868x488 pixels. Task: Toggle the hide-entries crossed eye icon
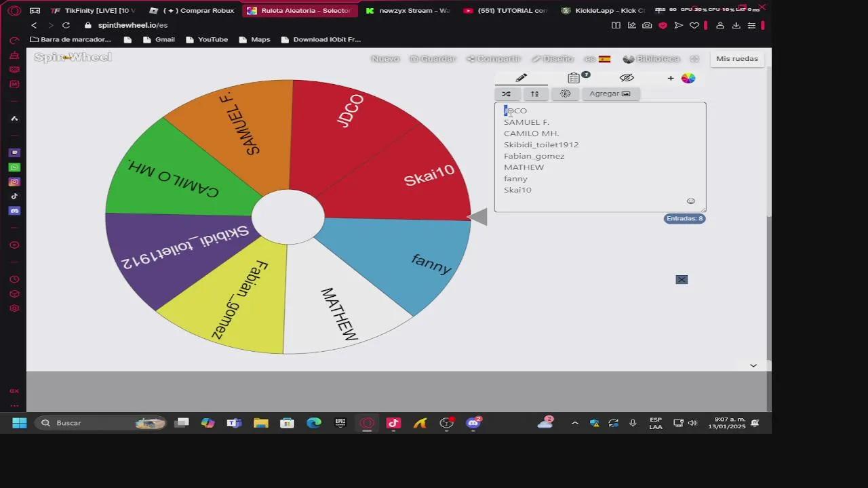tap(627, 78)
